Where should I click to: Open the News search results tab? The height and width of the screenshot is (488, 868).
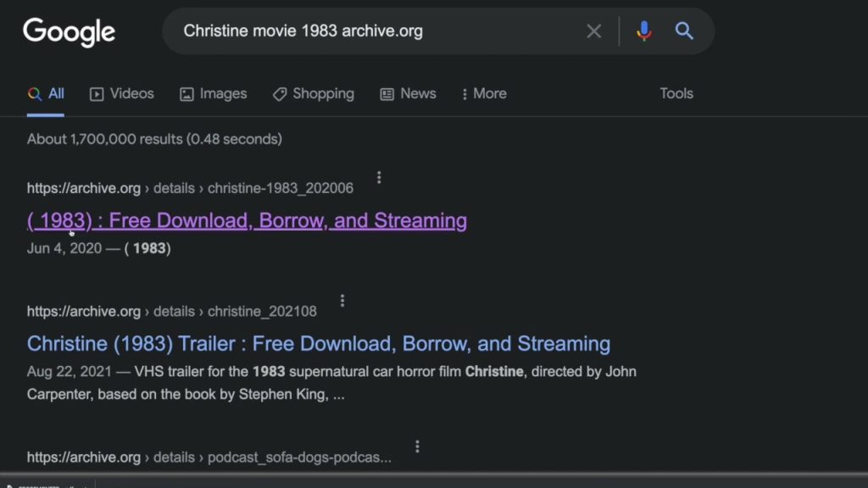[408, 93]
